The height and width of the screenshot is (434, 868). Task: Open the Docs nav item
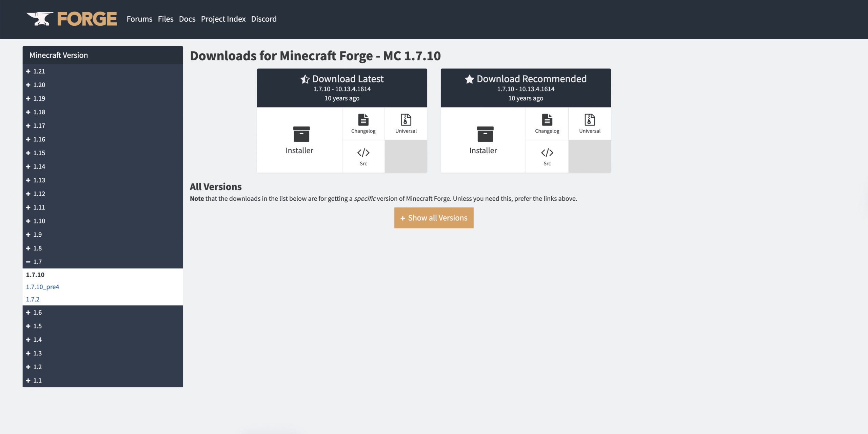tap(187, 19)
